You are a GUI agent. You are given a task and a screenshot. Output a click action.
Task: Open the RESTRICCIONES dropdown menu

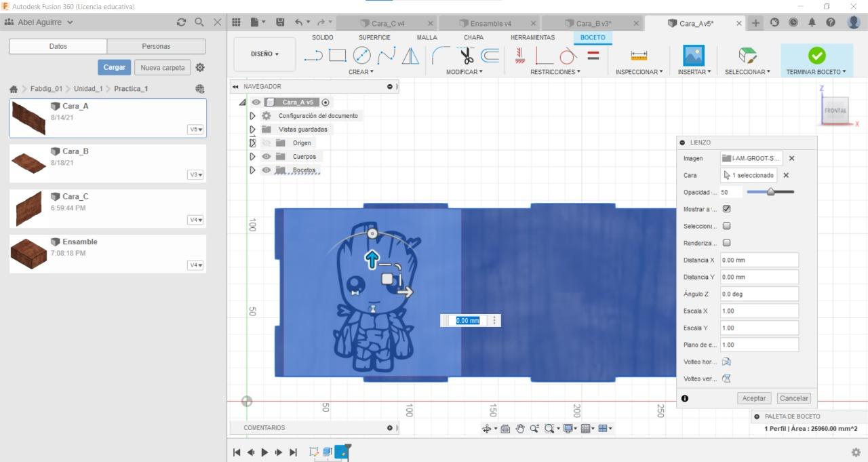point(555,72)
